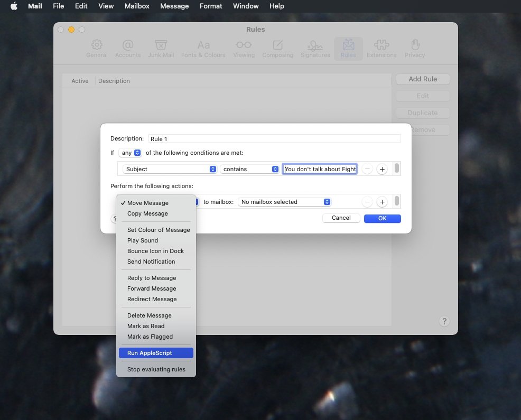Choose Run AppleScript action
Viewport: 521px width, 420px height.
coord(156,353)
